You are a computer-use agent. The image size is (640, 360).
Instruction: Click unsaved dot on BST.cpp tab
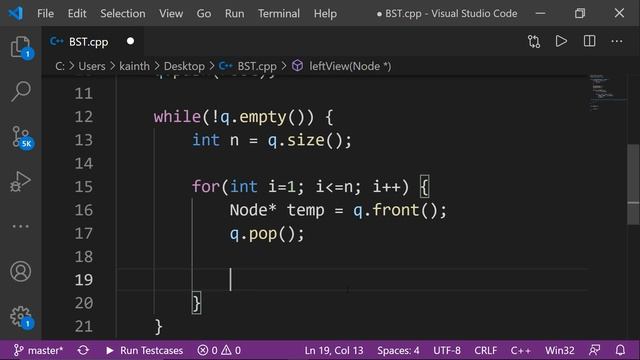130,41
